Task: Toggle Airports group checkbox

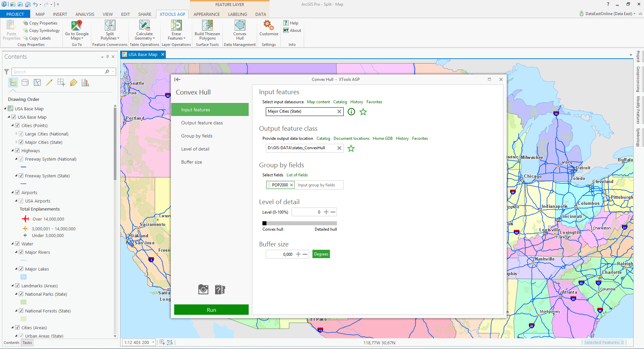Action: coord(17,192)
